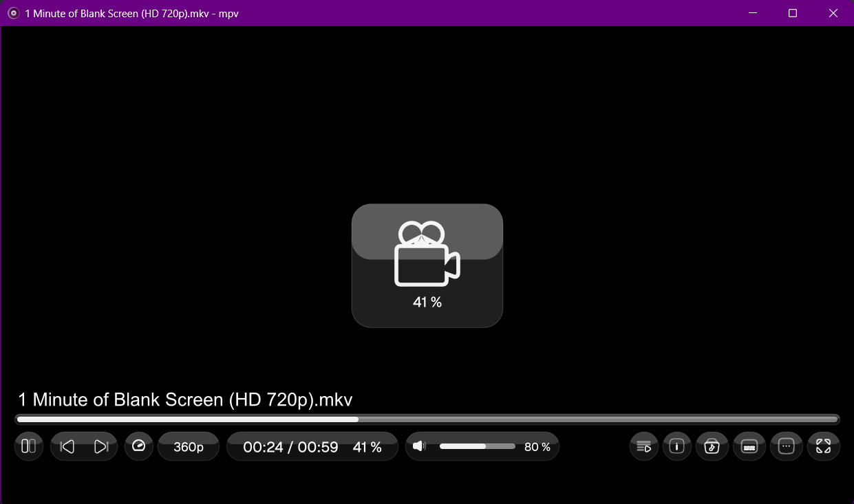Screen dimensions: 854x504
Task: Adjust the volume slider
Action: [478, 446]
